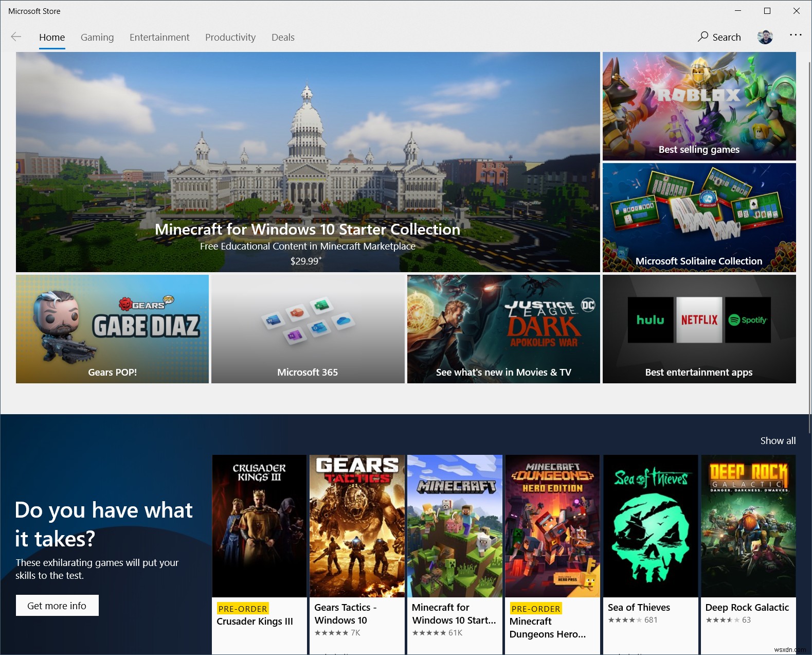The image size is (812, 655).
Task: Go back with the back arrow
Action: (16, 37)
